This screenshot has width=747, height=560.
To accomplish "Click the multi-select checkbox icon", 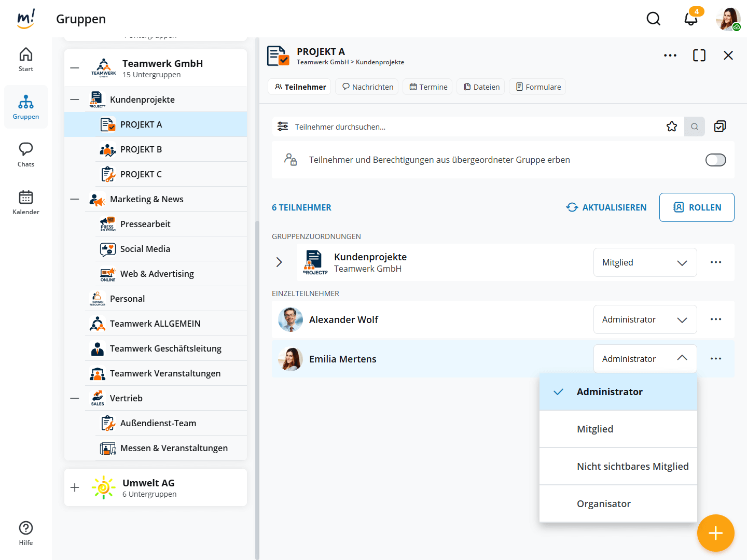I will click(720, 127).
